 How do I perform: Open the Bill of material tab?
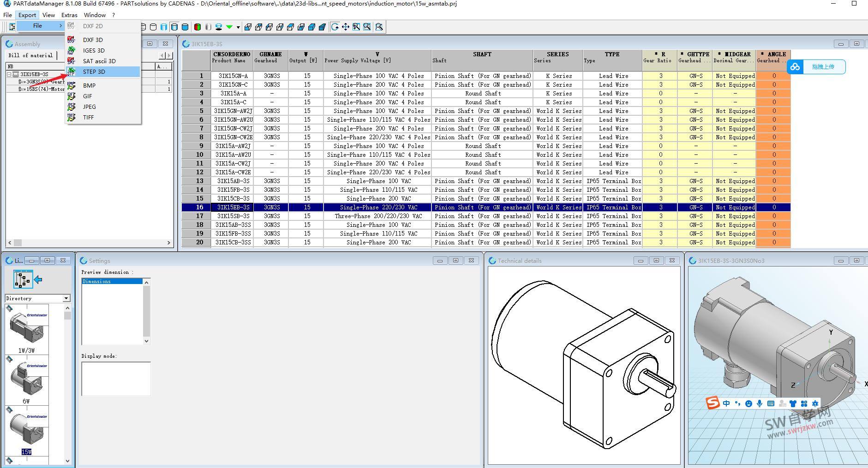[x=30, y=55]
